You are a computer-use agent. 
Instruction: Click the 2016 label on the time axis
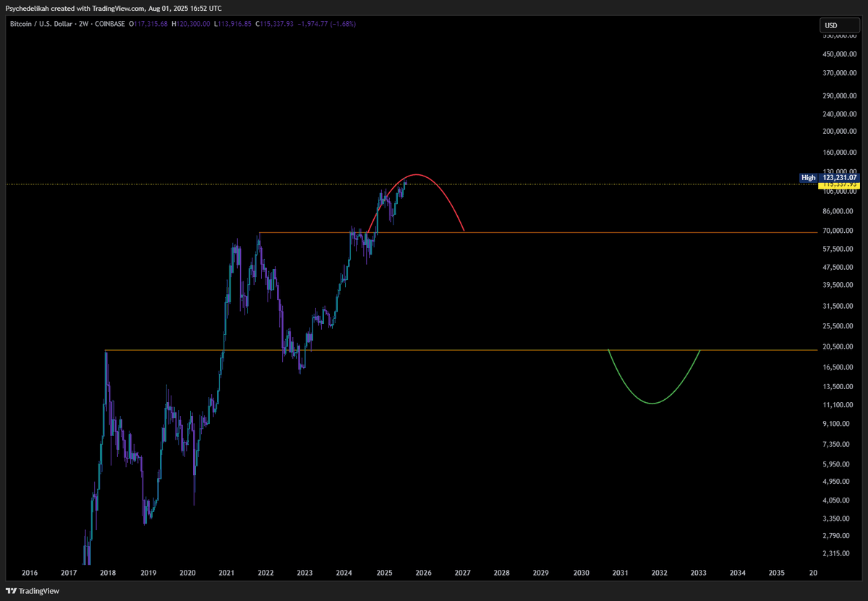tap(30, 573)
